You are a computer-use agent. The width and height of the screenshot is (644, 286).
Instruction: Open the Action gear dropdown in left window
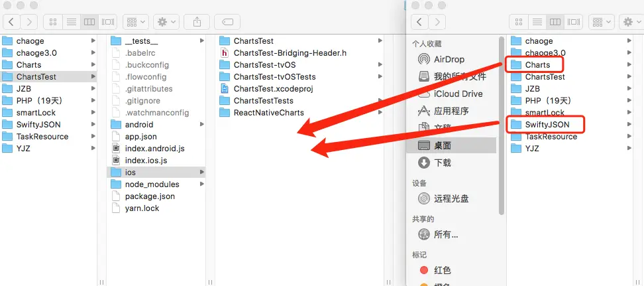(x=166, y=22)
